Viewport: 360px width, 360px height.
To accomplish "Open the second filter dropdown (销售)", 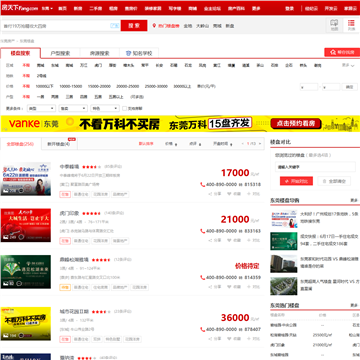I will click(x=73, y=108).
